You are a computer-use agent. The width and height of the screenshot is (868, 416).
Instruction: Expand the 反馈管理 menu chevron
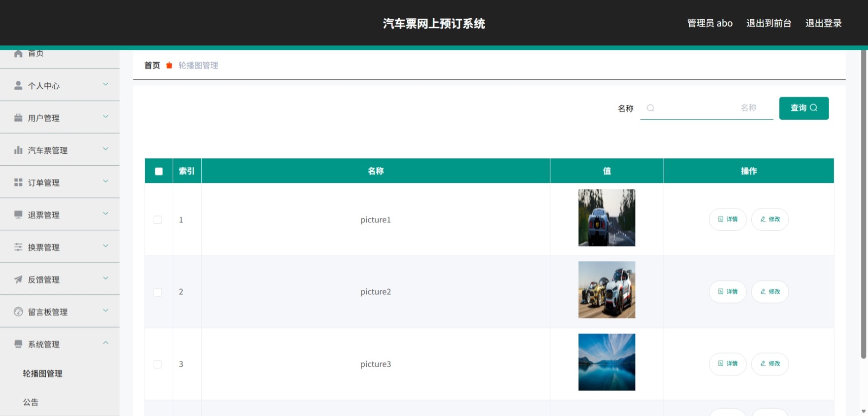(x=105, y=278)
